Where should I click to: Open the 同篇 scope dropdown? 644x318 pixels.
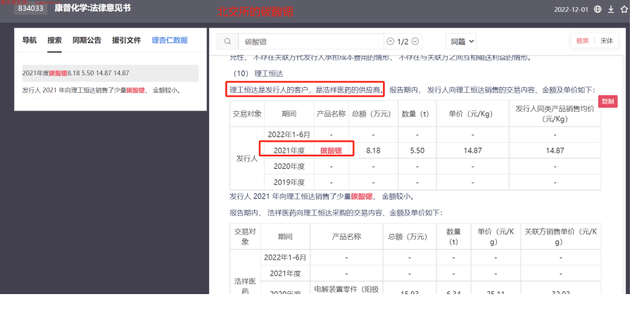462,42
